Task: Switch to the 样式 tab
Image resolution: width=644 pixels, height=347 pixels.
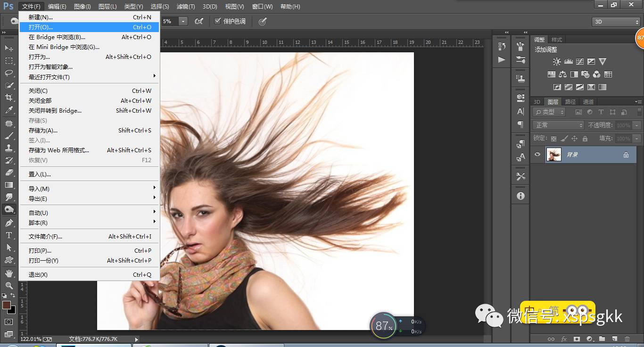Action: click(x=557, y=40)
